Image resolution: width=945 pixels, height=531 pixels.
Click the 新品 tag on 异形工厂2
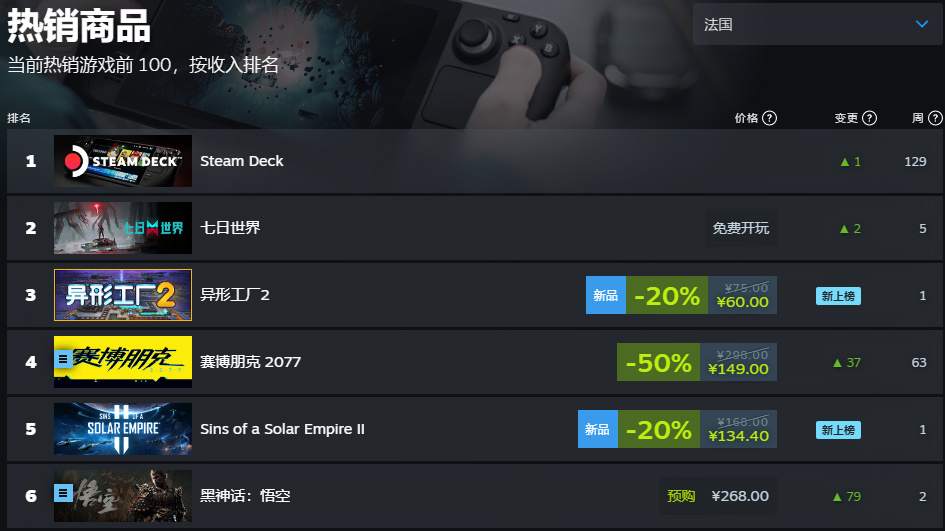click(606, 295)
